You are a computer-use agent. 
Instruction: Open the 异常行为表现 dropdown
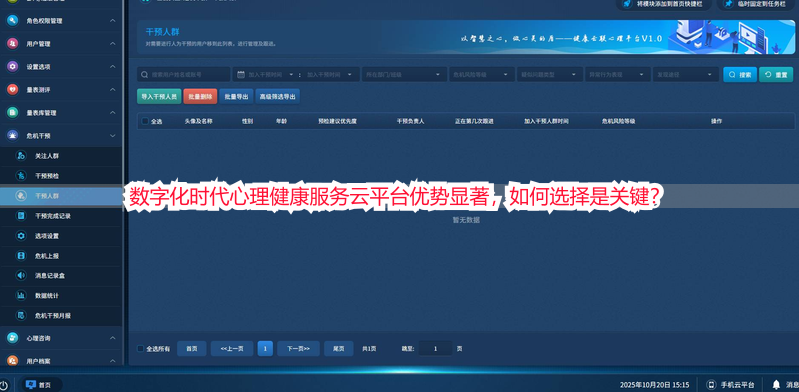[618, 74]
